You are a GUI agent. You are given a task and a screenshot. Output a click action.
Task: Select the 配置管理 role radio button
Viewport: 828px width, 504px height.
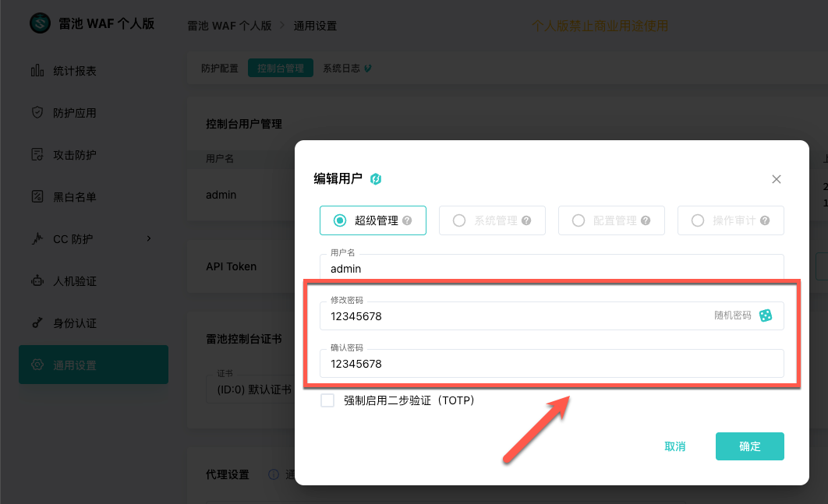tap(579, 220)
